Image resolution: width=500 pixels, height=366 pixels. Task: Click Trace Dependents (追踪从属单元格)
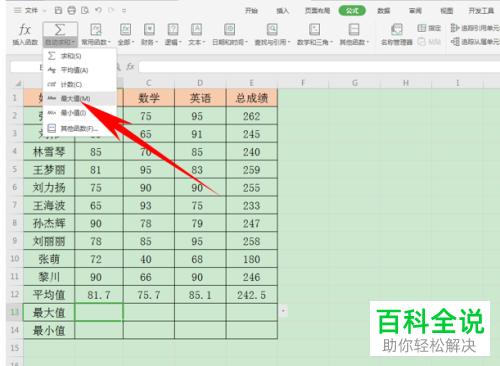(x=475, y=42)
